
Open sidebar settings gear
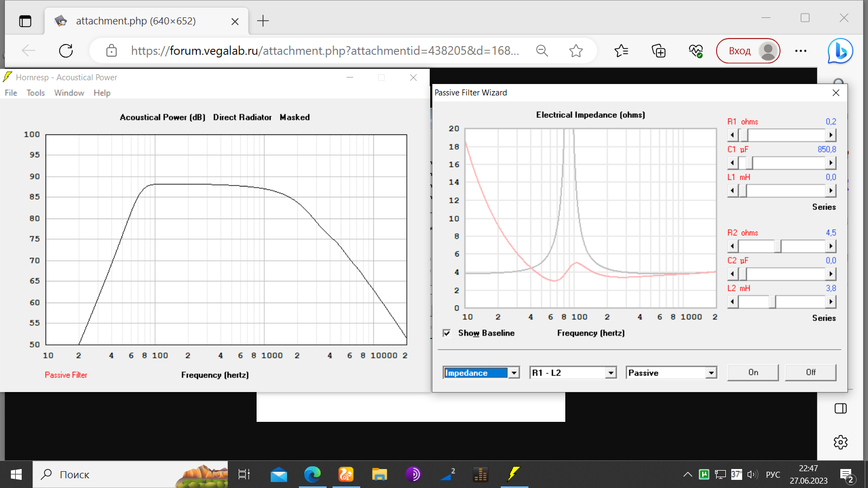coord(841,442)
